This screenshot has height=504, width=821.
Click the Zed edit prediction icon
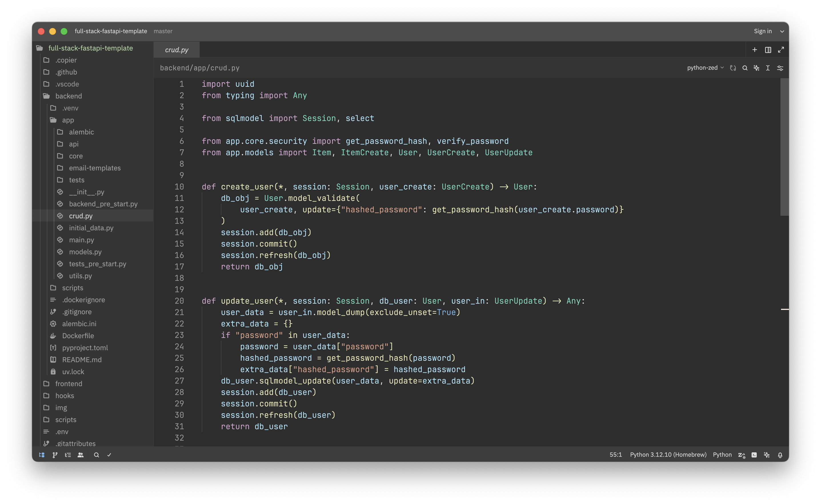click(741, 455)
